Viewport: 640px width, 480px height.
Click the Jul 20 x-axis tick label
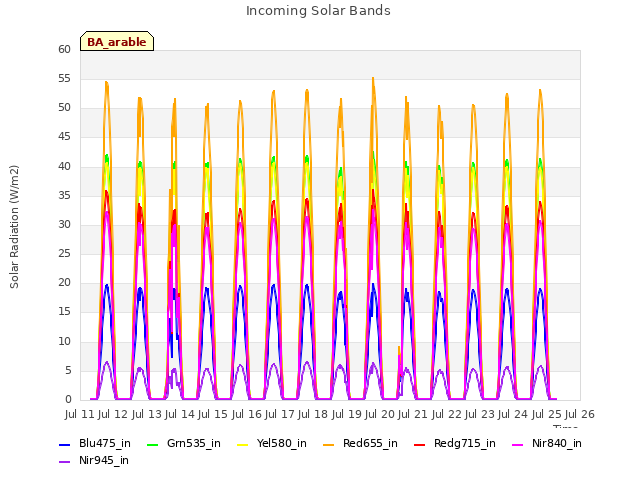coord(380,414)
